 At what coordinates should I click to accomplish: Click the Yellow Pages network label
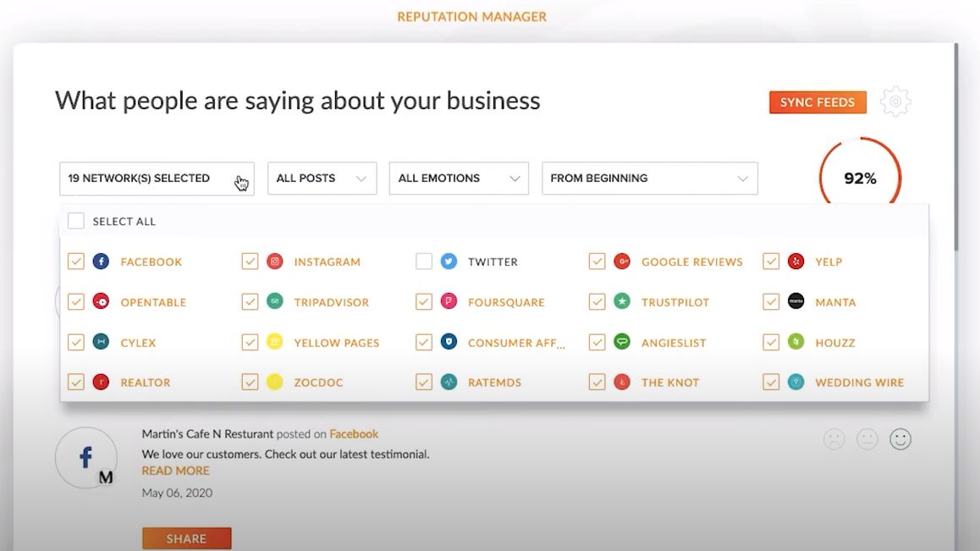(x=337, y=343)
